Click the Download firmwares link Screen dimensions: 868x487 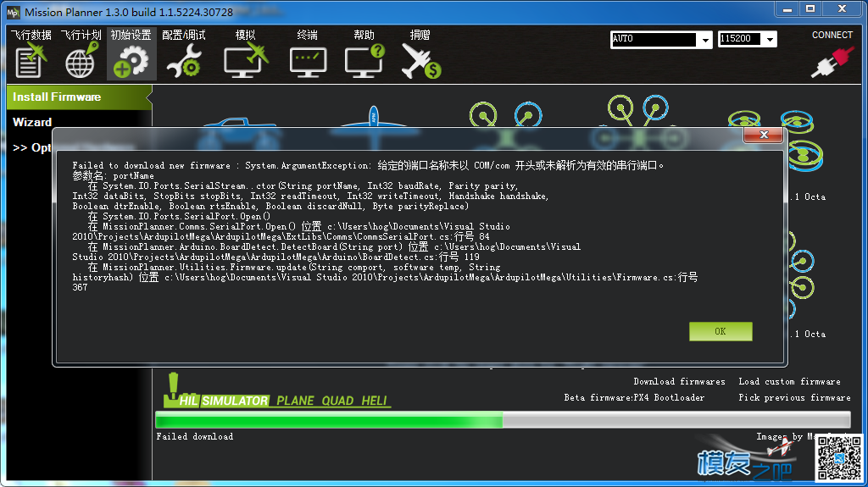[x=679, y=381]
